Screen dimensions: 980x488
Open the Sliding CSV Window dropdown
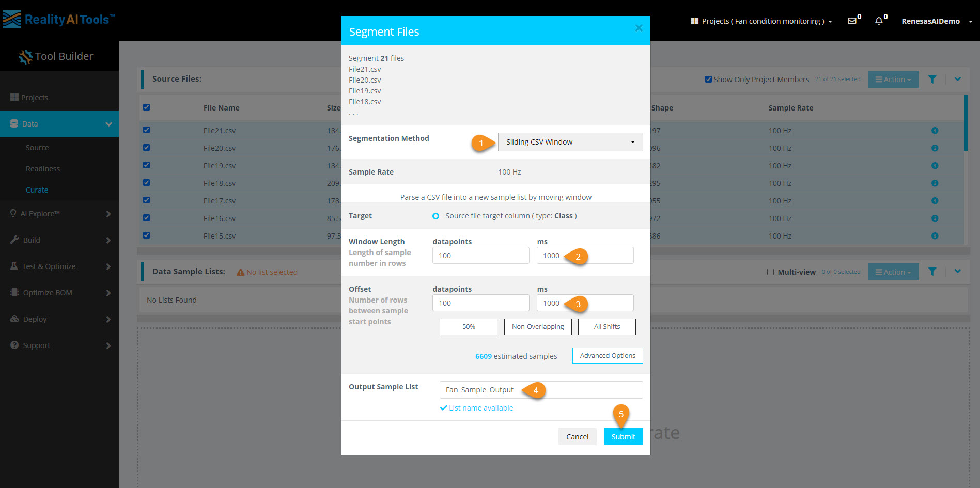pos(570,141)
